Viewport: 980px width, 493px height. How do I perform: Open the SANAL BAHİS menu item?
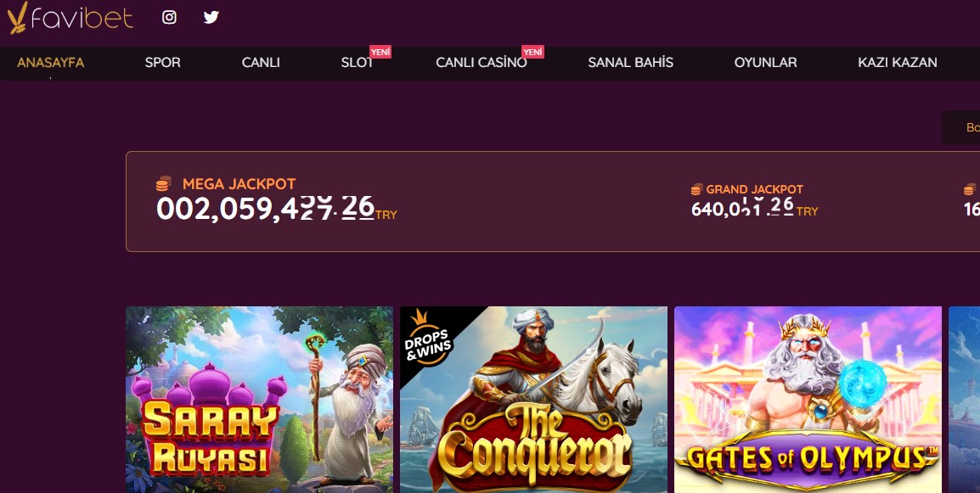pyautogui.click(x=631, y=63)
